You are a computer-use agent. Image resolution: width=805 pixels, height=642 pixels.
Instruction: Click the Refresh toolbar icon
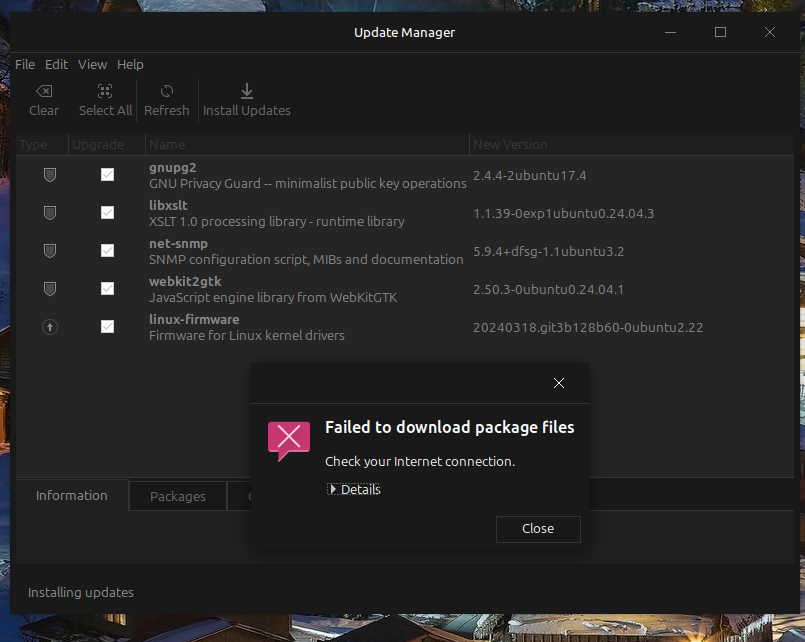(167, 91)
